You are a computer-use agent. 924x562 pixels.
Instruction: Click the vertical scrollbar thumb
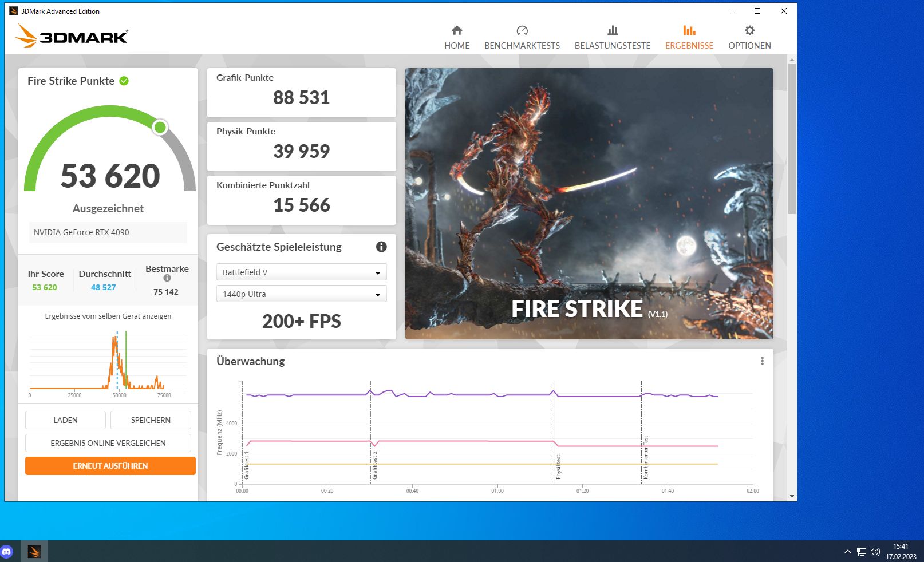point(792,138)
